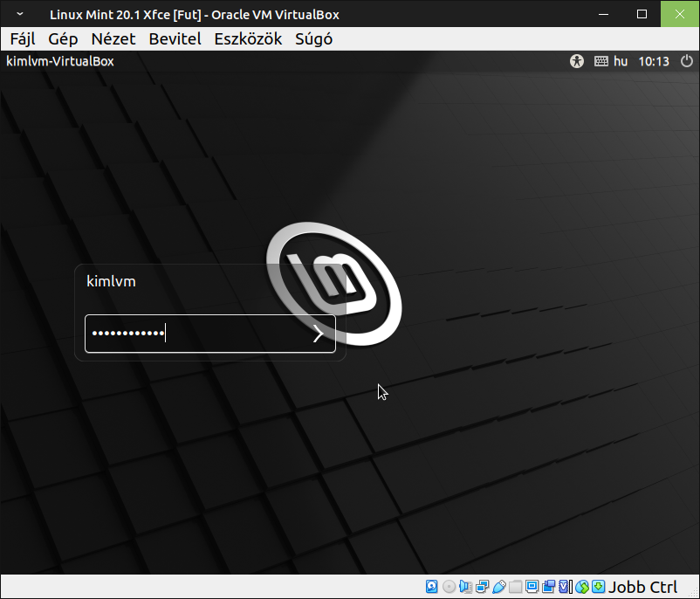Open the USB devices indicator
The image size is (700, 599).
point(499,587)
